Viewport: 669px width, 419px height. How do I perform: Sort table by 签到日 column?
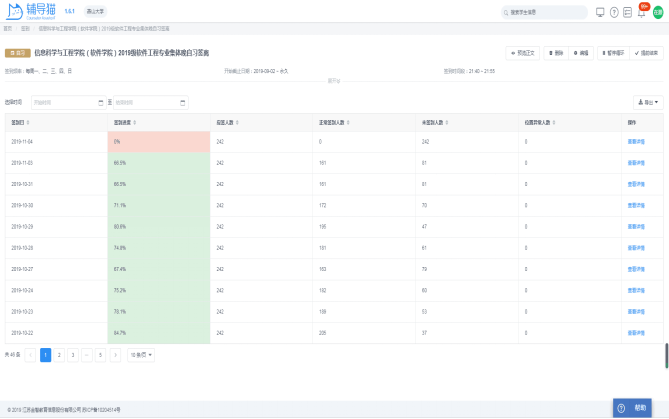(x=24, y=122)
